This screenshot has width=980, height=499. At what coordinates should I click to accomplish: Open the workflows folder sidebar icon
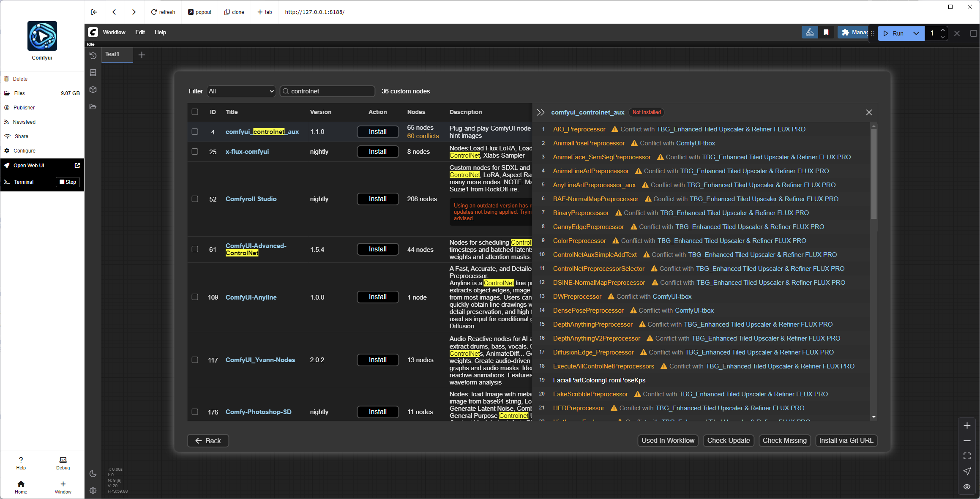[x=93, y=106]
